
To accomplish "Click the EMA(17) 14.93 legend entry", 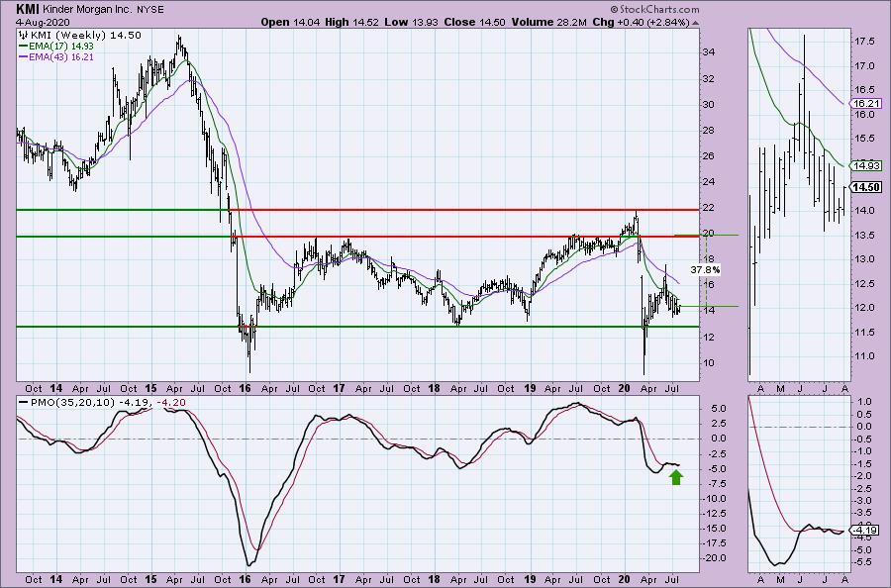I will pyautogui.click(x=60, y=46).
